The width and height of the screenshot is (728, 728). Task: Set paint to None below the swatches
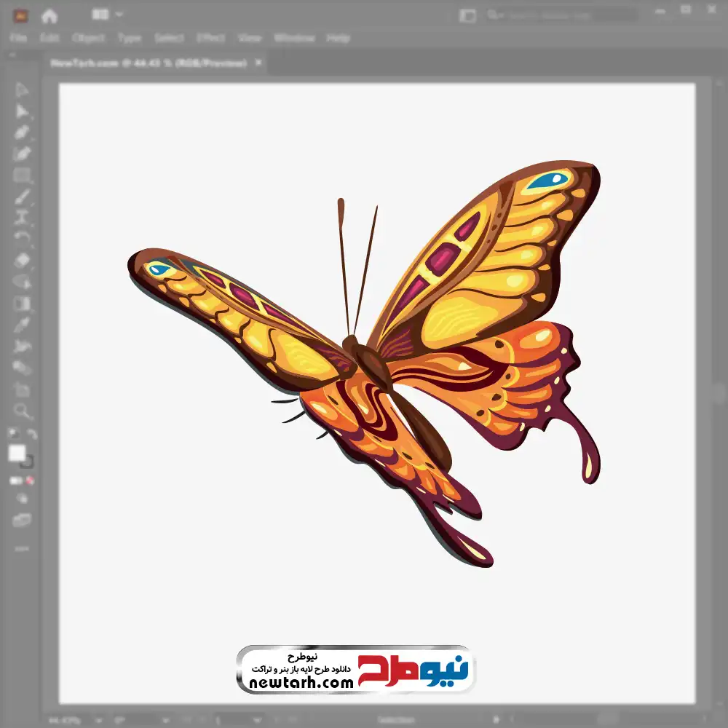click(31, 480)
